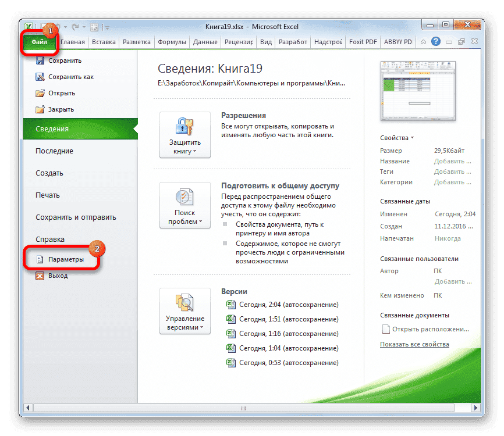Click the Закрыть document icon
This screenshot has width=504, height=436.
[x=40, y=109]
